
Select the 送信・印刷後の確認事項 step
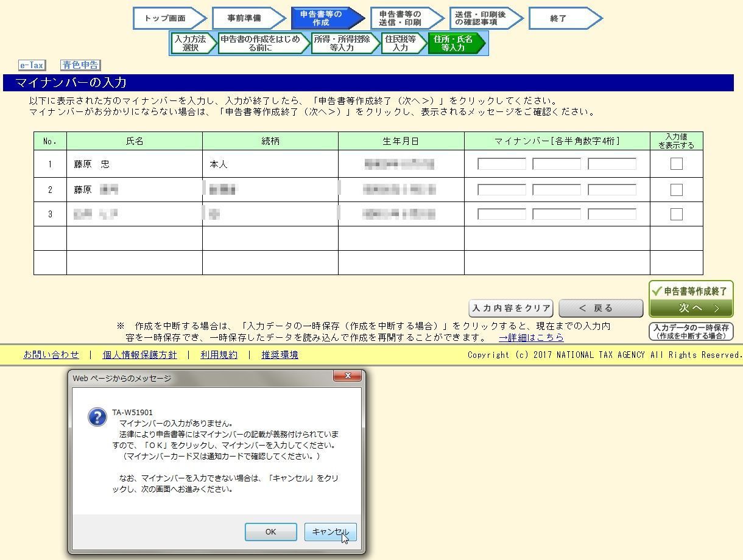coord(486,18)
